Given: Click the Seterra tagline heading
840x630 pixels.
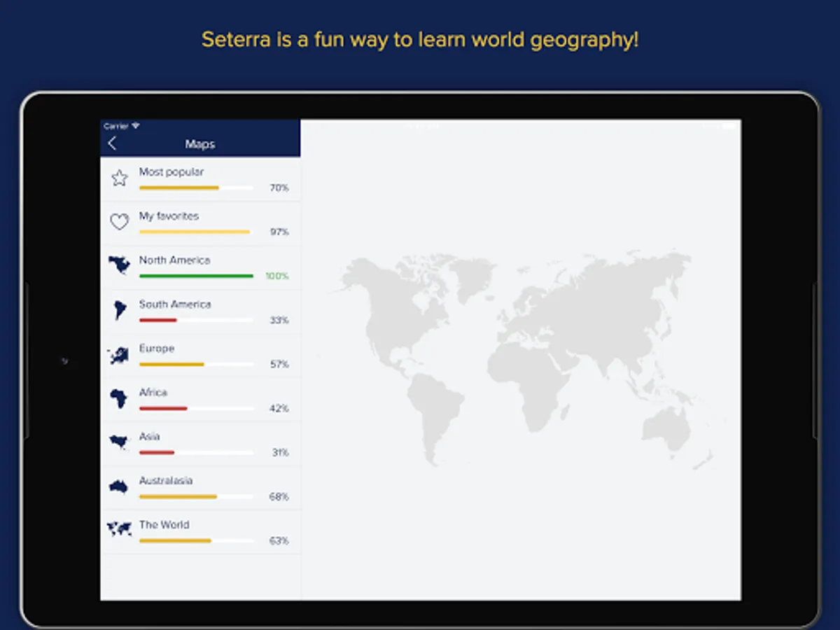Looking at the screenshot, I should tap(420, 39).
